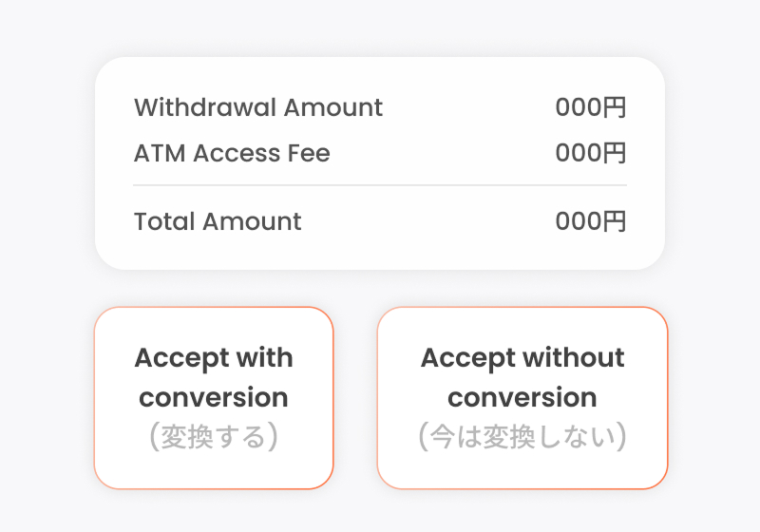Click the 円 symbol in Withdrawal Amount row
This screenshot has height=532, width=760.
tap(616, 107)
